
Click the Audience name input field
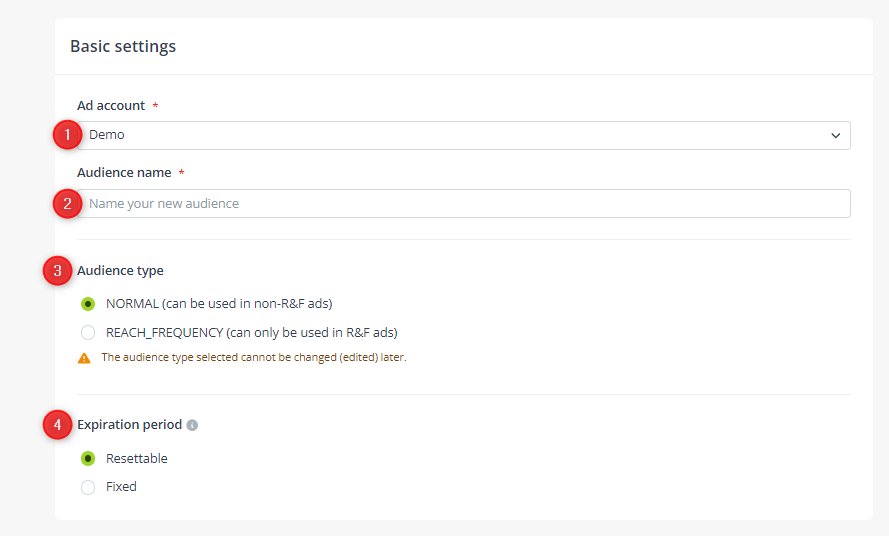point(464,203)
